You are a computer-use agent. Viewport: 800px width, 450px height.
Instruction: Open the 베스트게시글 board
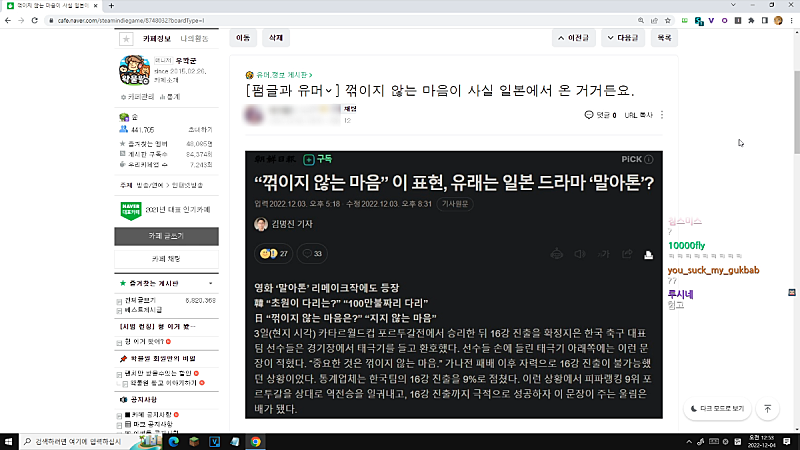coord(143,310)
